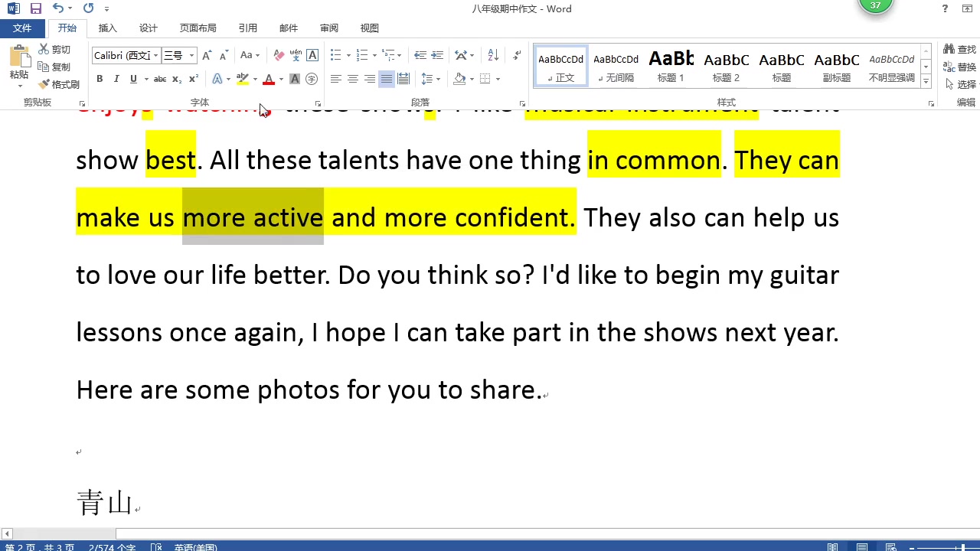This screenshot has height=551, width=980.
Task: Open the font size dropdown (三号)
Action: point(191,55)
